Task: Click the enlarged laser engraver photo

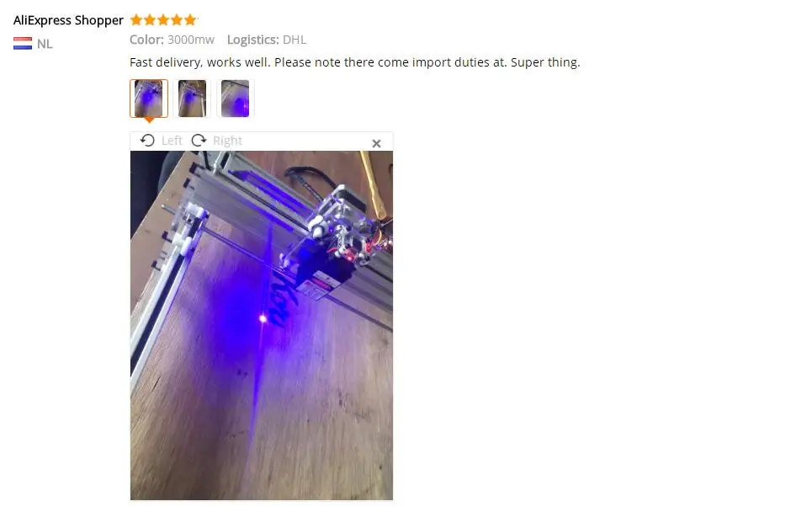Action: [x=262, y=326]
